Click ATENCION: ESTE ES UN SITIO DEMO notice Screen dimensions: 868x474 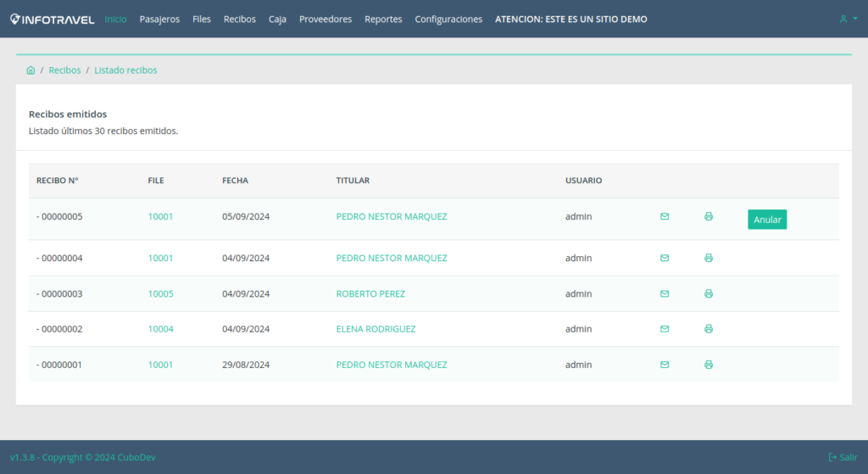pos(570,19)
